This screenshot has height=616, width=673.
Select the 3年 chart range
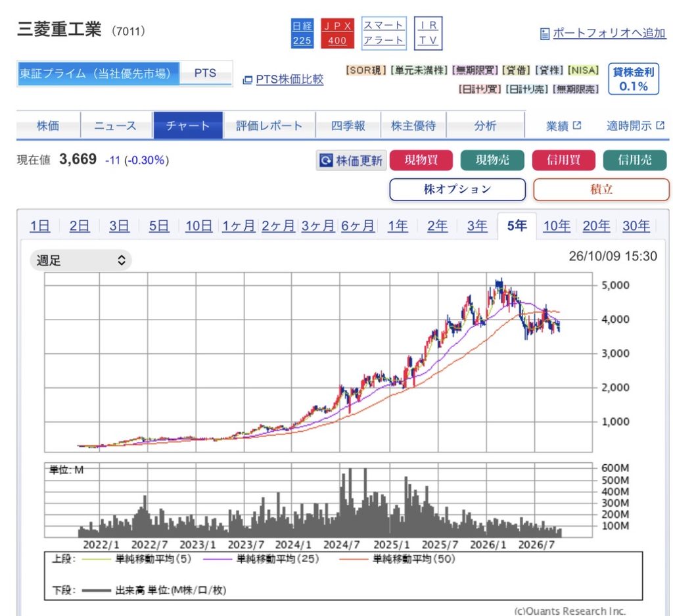[477, 225]
